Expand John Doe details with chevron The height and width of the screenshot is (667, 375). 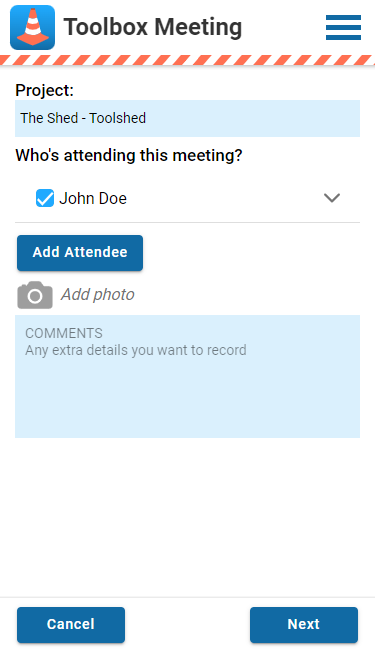pyautogui.click(x=332, y=198)
